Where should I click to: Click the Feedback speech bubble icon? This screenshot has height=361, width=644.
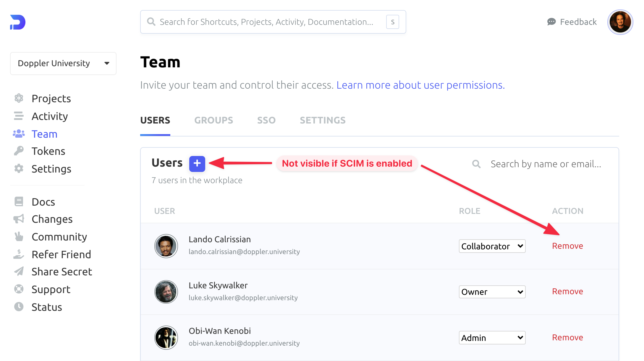coord(551,22)
